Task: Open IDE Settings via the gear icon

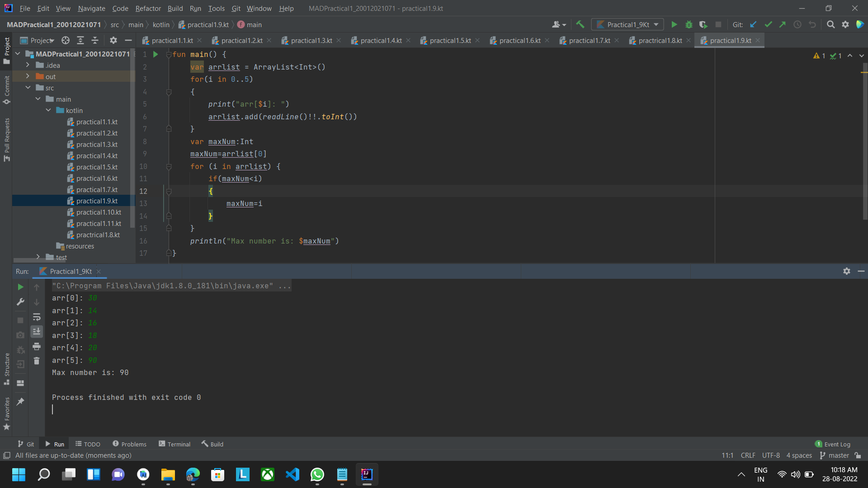Action: pyautogui.click(x=845, y=24)
